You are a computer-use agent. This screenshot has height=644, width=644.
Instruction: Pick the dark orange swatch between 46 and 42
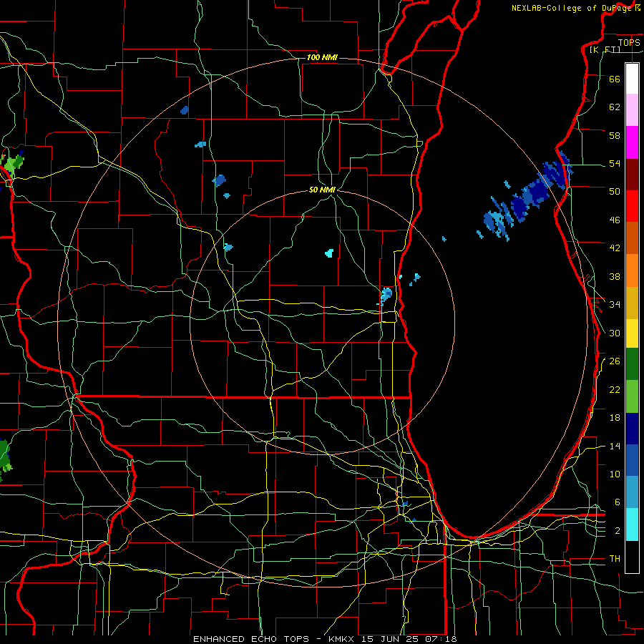[x=632, y=238]
